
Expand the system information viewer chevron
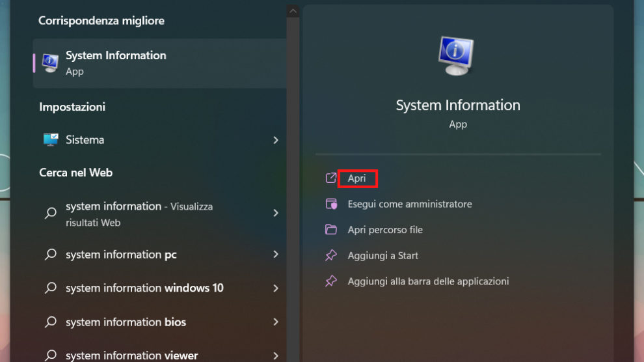[x=276, y=355]
